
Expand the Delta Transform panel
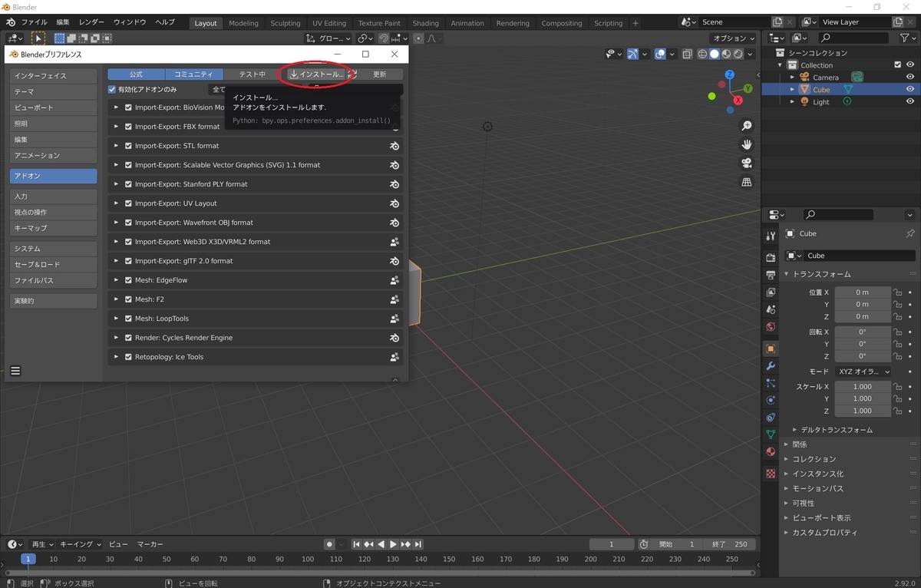836,430
